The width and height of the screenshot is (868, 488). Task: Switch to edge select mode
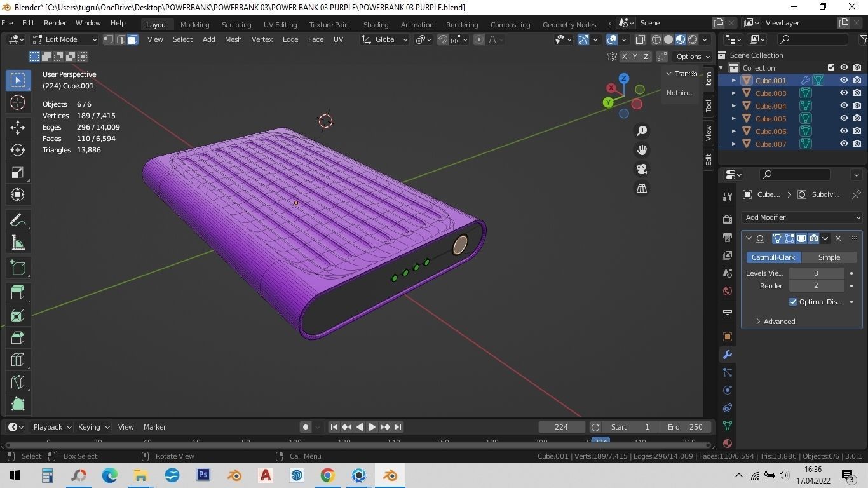pos(120,39)
